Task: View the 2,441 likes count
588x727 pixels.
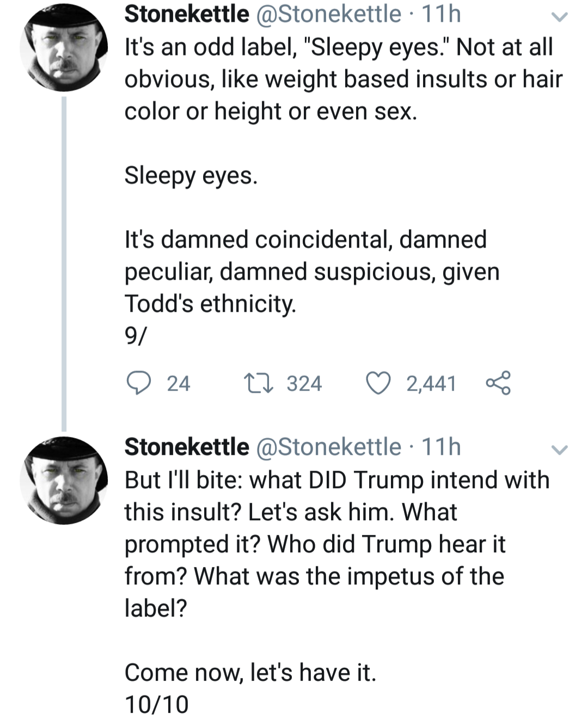Action: pyautogui.click(x=431, y=384)
